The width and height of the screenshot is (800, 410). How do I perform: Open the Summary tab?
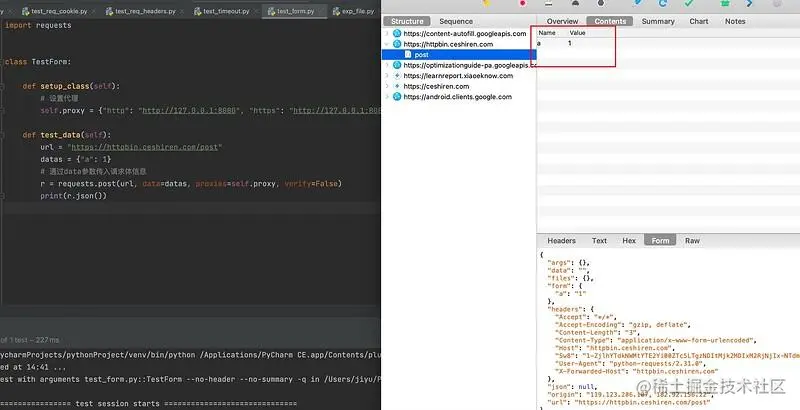[x=658, y=21]
